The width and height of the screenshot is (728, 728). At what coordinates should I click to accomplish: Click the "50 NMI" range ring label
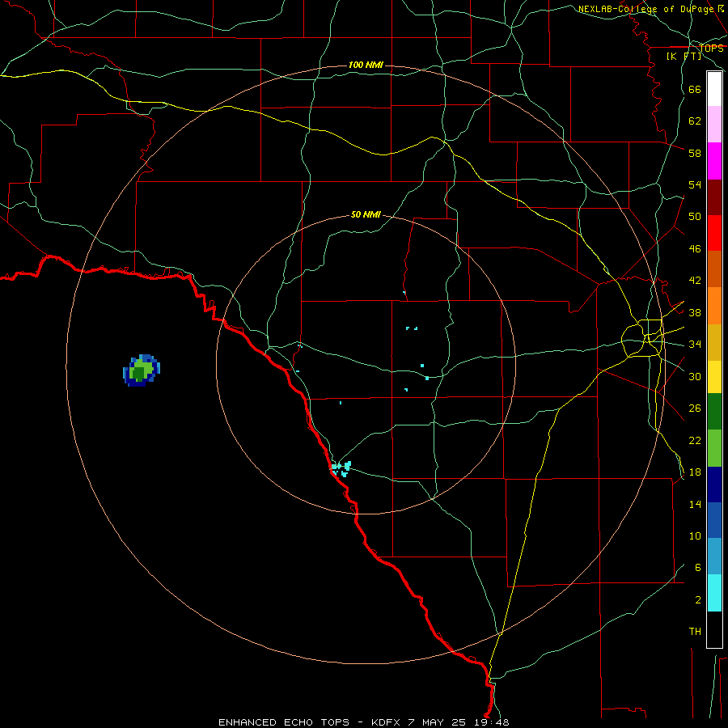tap(366, 214)
